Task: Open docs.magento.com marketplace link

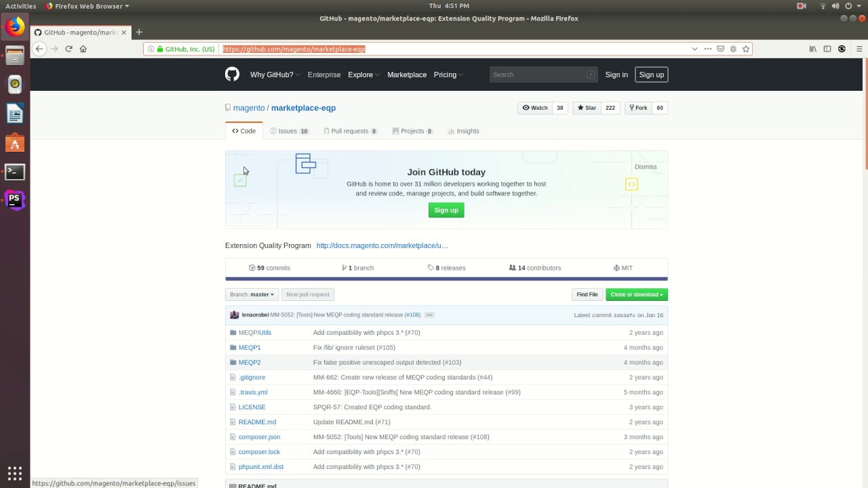Action: (x=382, y=245)
